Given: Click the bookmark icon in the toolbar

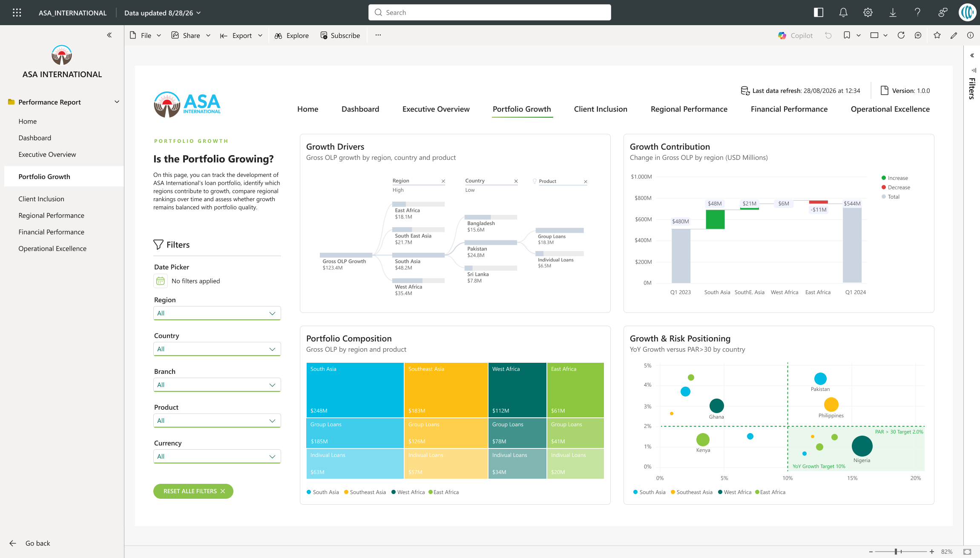Looking at the screenshot, I should tap(847, 35).
